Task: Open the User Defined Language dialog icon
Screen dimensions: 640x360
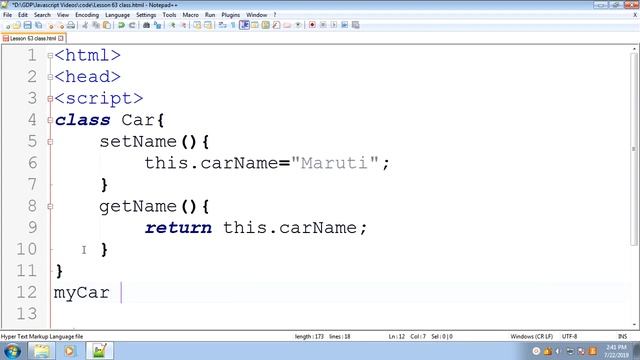Action: (x=255, y=25)
